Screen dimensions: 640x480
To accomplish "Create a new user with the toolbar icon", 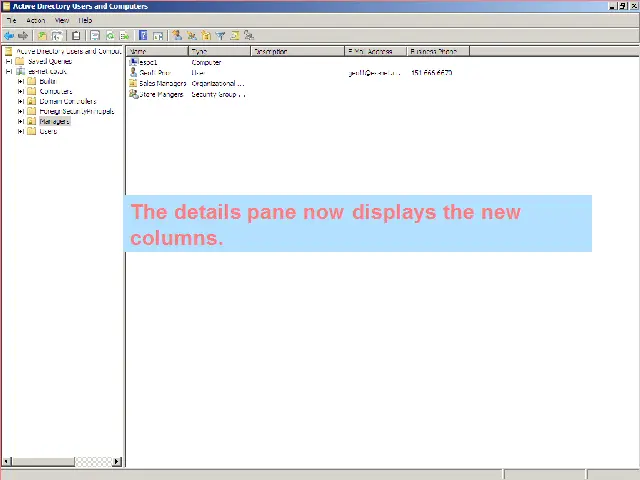I will click(177, 36).
